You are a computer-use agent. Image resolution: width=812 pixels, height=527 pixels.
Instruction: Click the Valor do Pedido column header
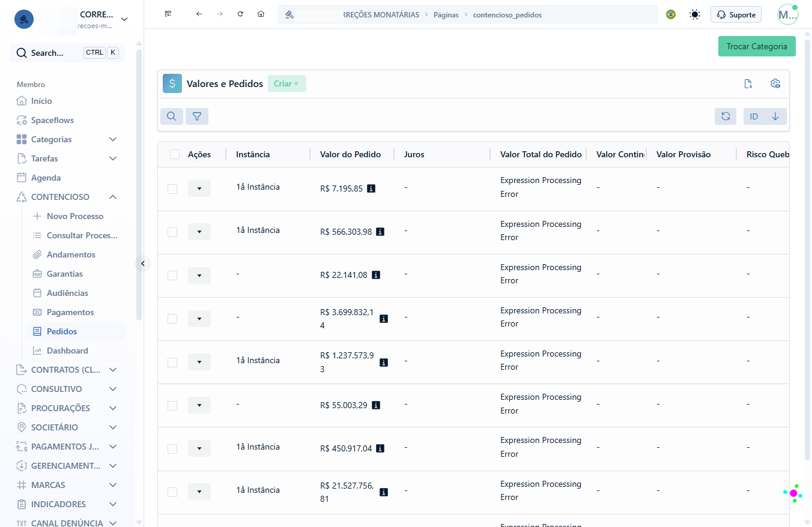(x=351, y=154)
